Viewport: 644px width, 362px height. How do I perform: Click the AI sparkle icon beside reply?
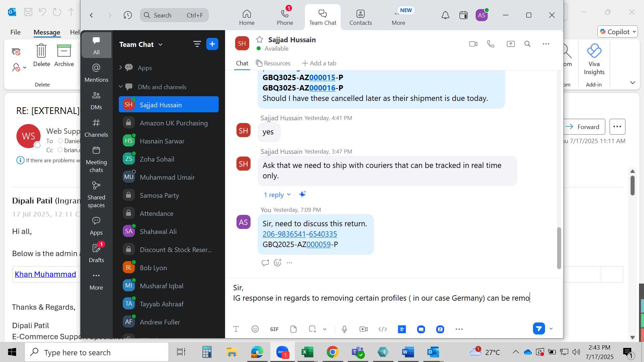pos(302,194)
